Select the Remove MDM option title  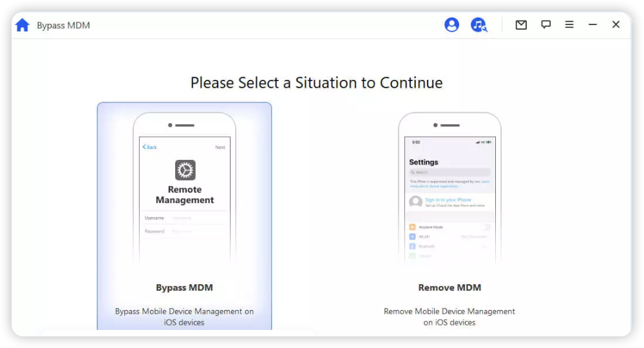click(450, 287)
